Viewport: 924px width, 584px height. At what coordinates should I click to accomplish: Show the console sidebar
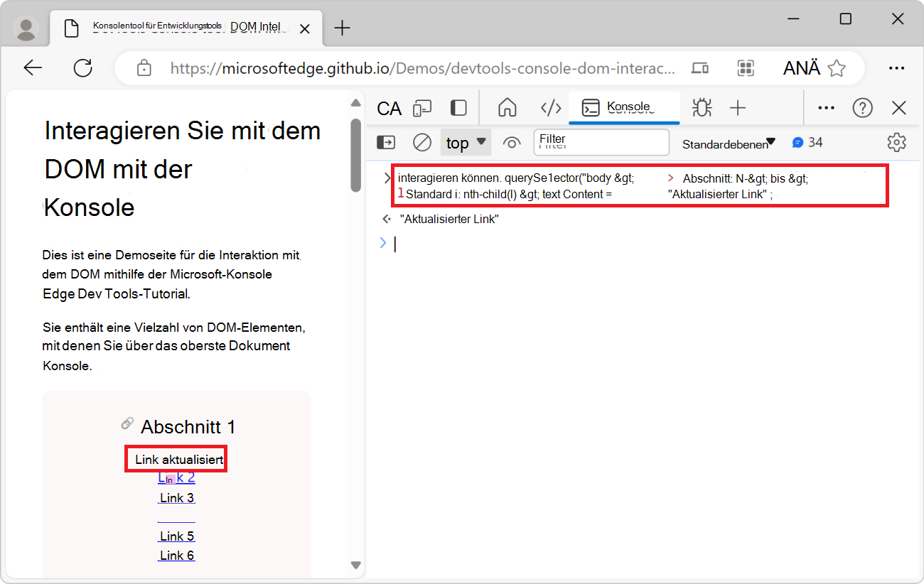385,142
